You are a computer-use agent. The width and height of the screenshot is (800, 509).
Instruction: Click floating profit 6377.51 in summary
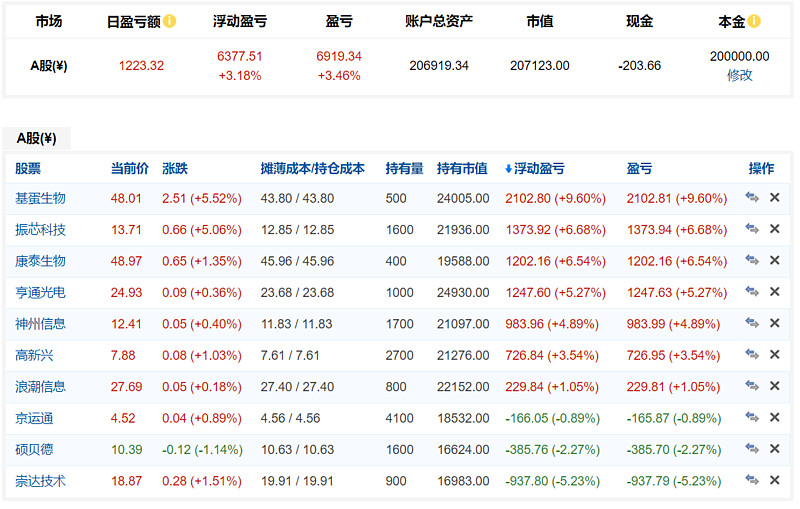pyautogui.click(x=240, y=56)
